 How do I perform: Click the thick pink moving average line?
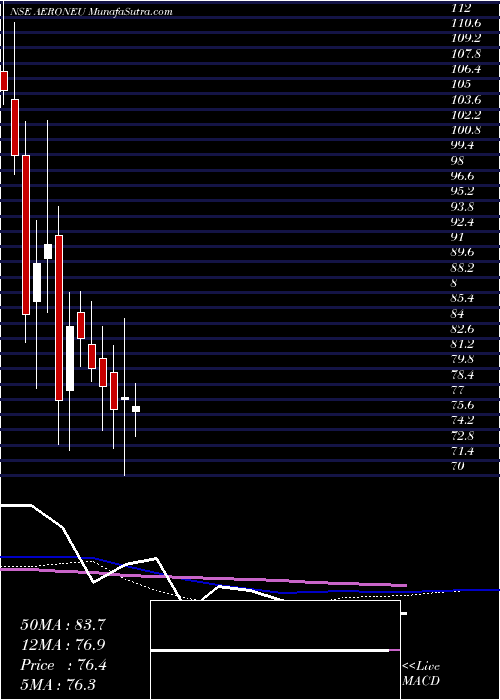[204, 577]
